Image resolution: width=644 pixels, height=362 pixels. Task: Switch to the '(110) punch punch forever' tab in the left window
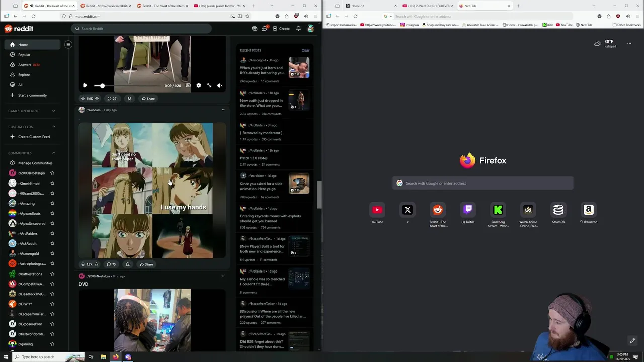(219, 6)
